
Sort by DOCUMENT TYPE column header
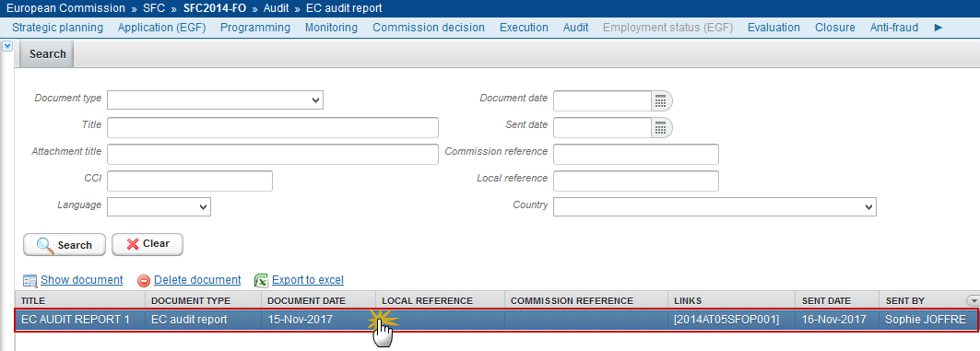(x=203, y=300)
